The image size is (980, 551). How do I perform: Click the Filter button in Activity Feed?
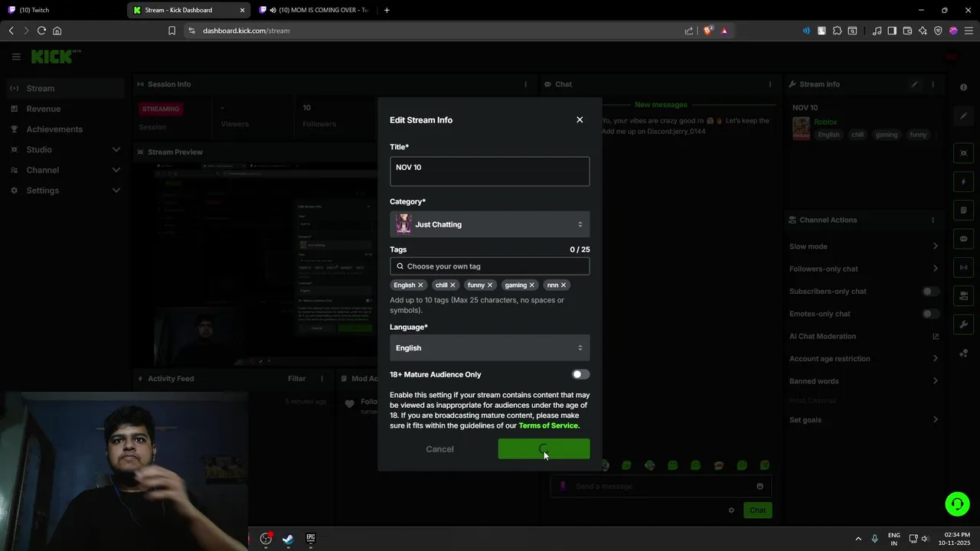(x=297, y=378)
